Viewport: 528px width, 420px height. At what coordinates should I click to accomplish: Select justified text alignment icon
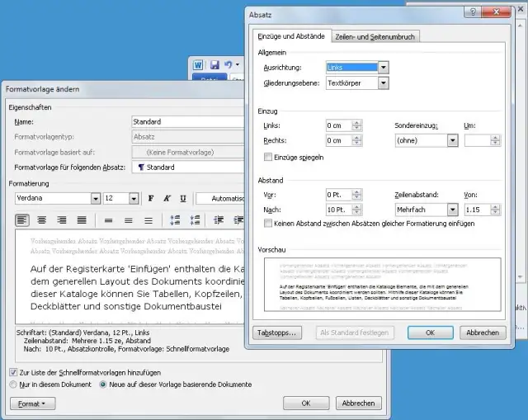click(x=82, y=220)
